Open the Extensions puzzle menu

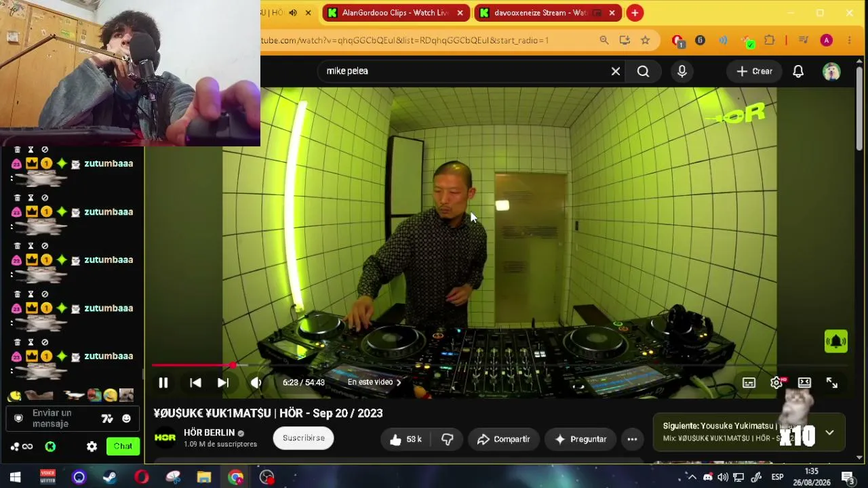point(770,41)
